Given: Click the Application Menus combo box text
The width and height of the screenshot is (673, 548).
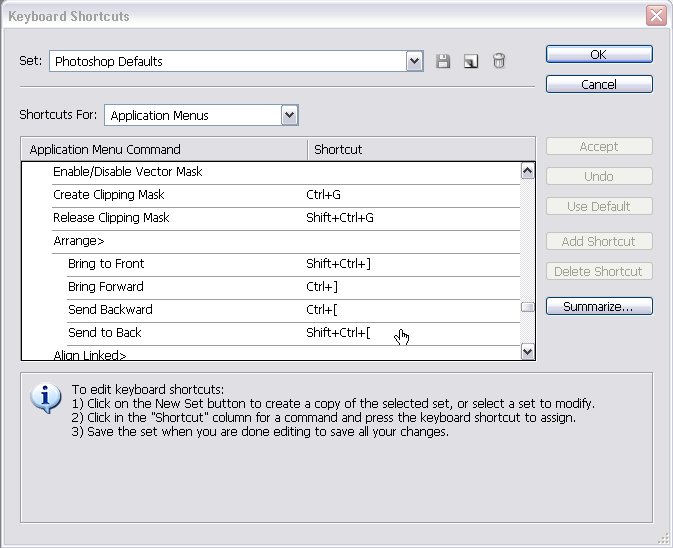Looking at the screenshot, I should 159,115.
